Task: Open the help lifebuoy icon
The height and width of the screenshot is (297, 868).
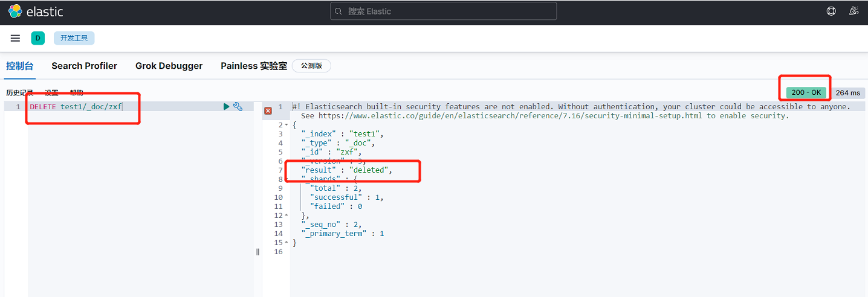Action: point(831,11)
